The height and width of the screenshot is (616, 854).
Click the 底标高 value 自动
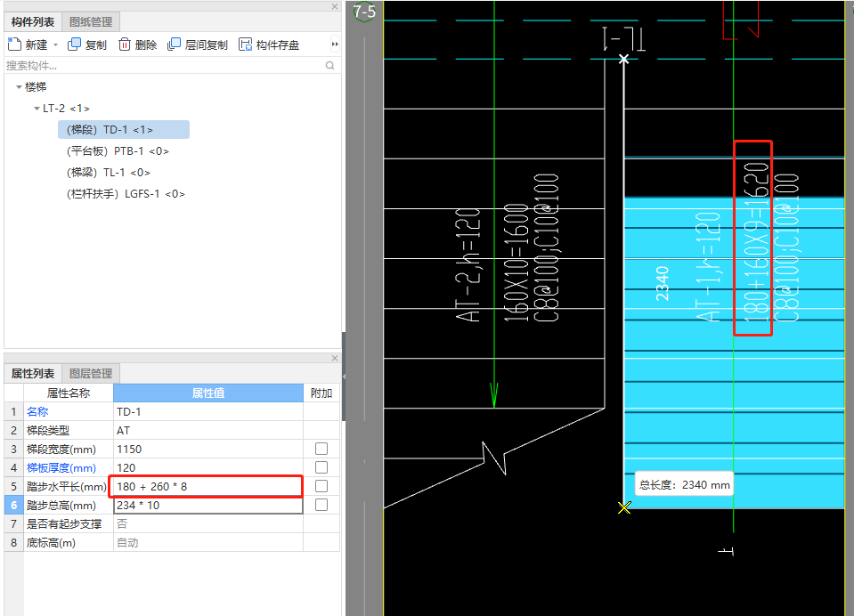208,542
